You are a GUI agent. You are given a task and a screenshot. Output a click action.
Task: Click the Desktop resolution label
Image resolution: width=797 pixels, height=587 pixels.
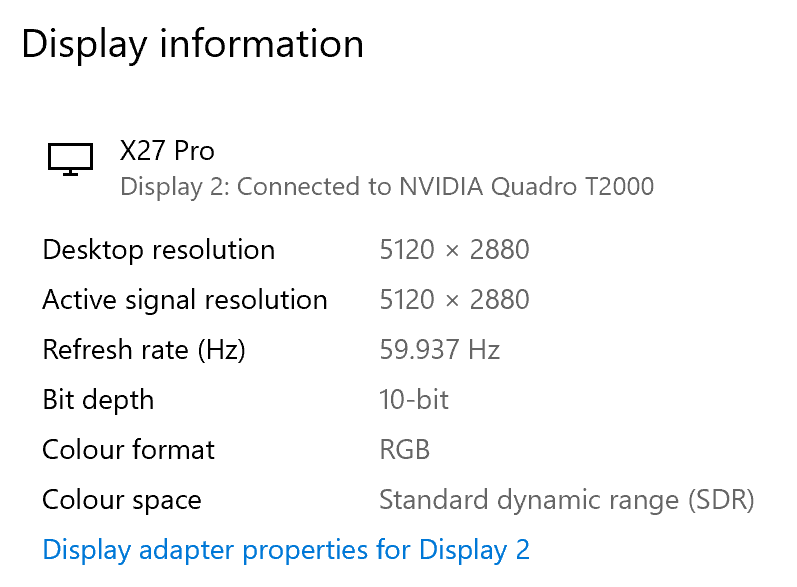coord(158,250)
